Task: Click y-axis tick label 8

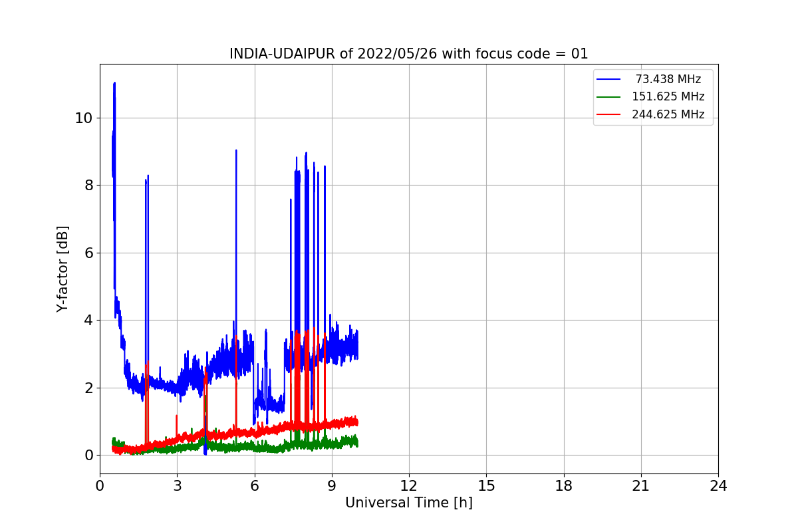Action: pos(89,185)
